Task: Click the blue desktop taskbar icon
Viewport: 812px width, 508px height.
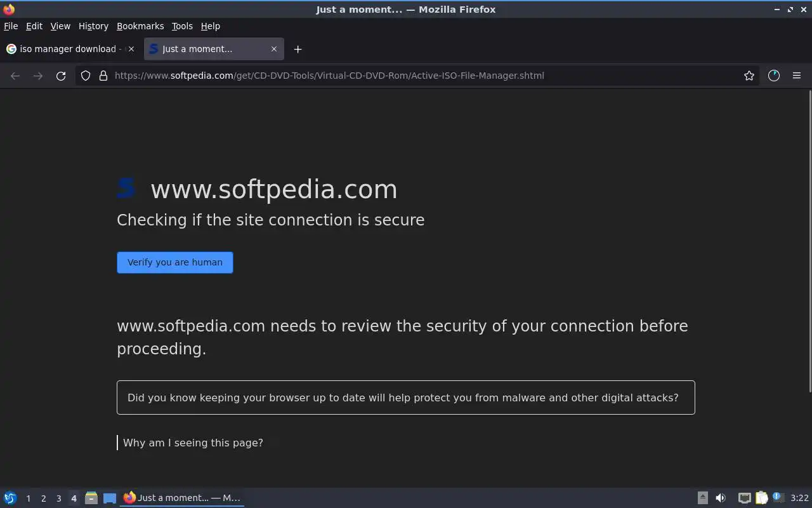Action: 110,498
